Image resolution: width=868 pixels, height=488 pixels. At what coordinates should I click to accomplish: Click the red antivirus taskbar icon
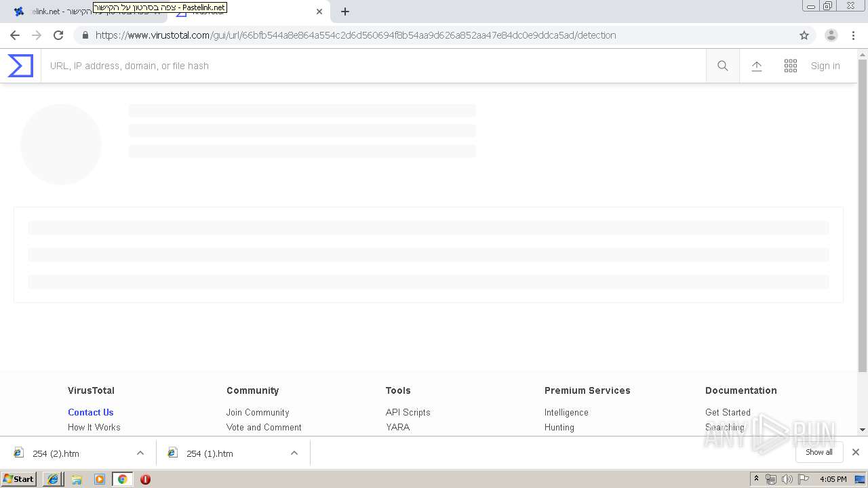pyautogui.click(x=145, y=479)
